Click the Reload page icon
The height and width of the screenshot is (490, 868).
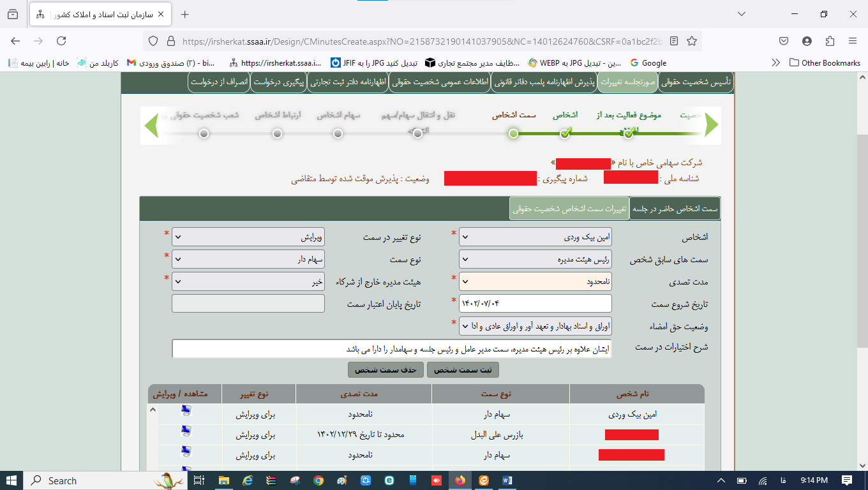click(61, 41)
